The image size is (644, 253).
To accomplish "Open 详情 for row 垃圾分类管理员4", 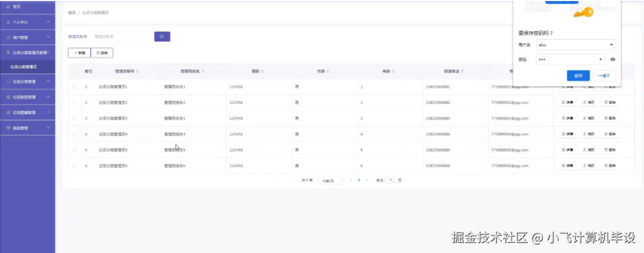I will [x=567, y=134].
